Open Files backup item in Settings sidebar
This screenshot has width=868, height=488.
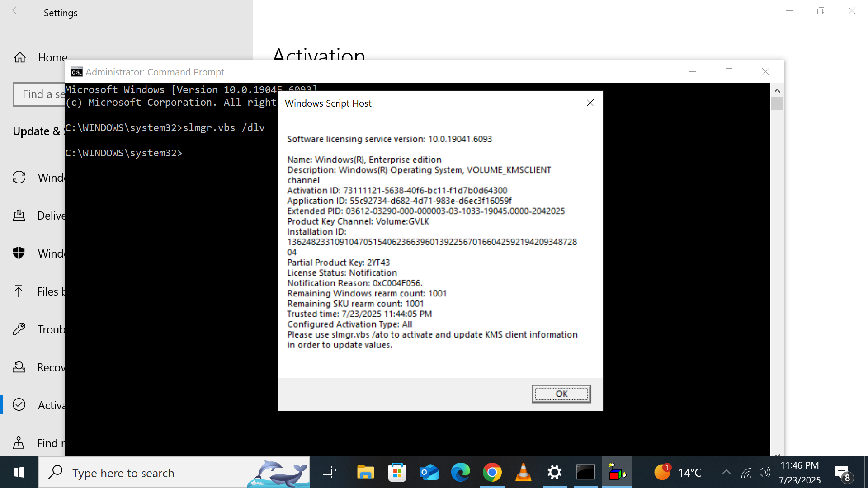[39, 291]
